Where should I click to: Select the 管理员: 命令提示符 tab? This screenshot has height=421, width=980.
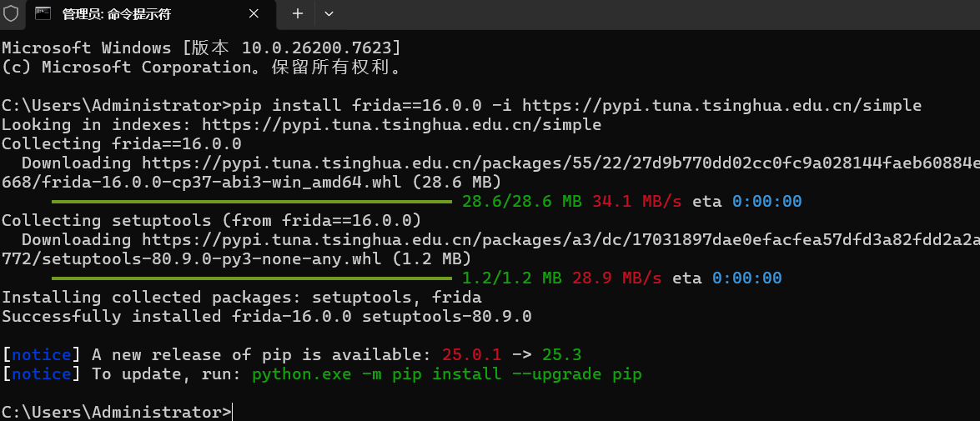(148, 13)
